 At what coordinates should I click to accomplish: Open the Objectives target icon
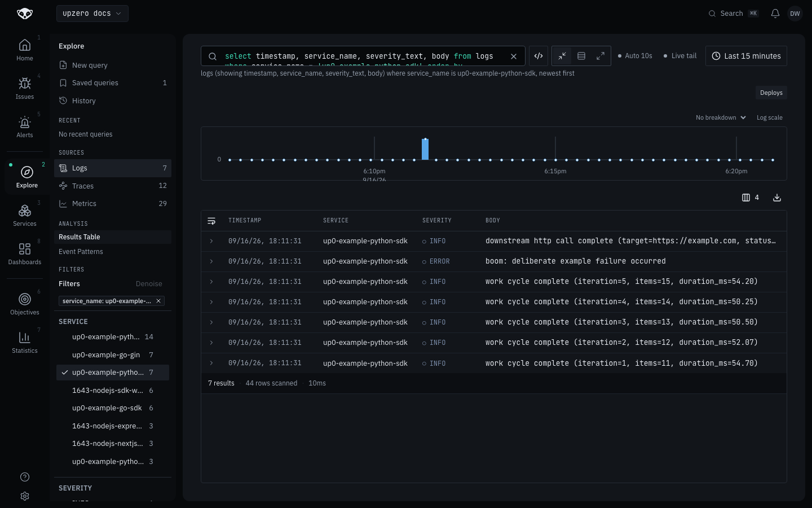tap(25, 304)
